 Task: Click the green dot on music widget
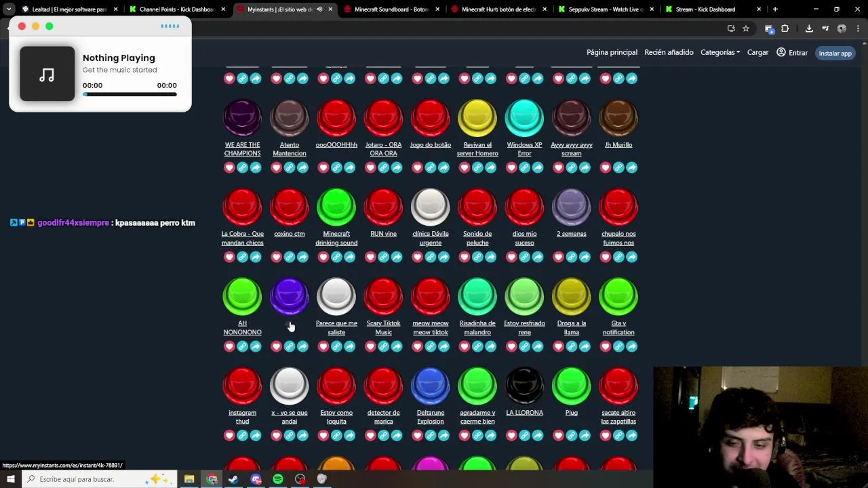(x=49, y=26)
